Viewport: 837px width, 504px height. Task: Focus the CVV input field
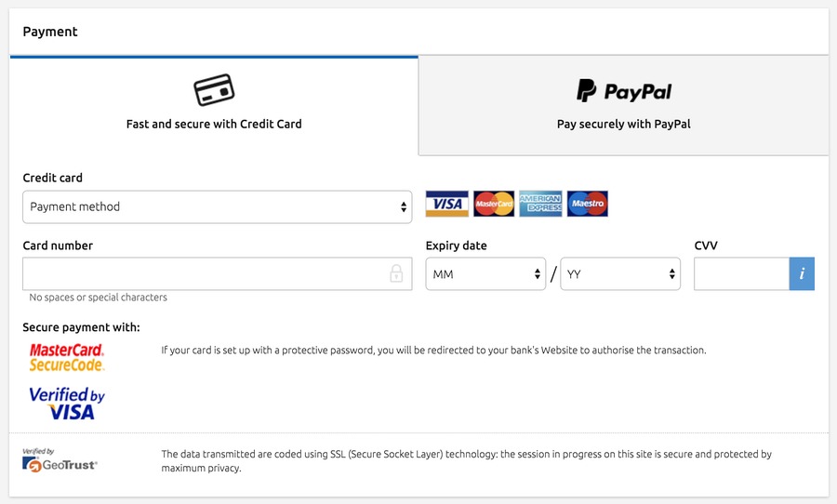click(x=741, y=274)
